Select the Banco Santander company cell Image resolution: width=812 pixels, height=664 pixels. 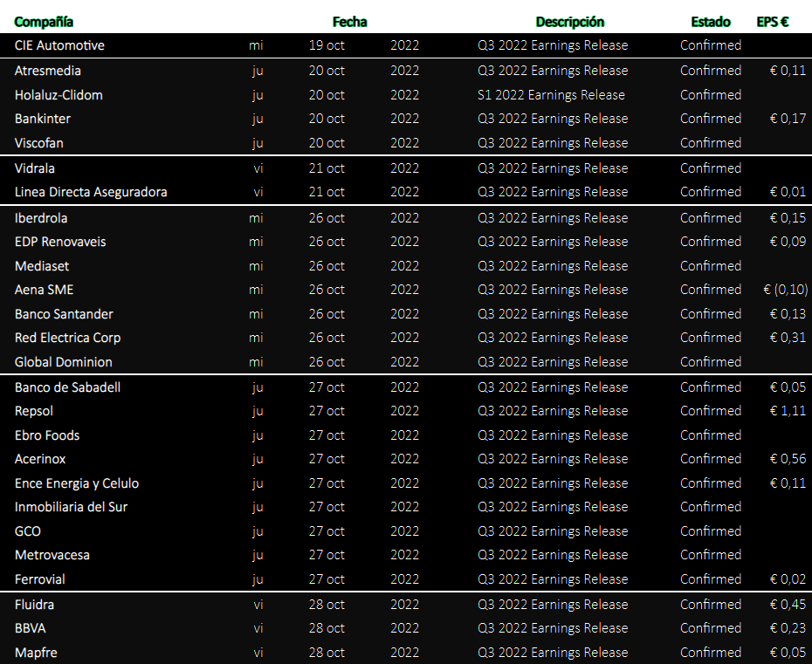pyautogui.click(x=64, y=314)
